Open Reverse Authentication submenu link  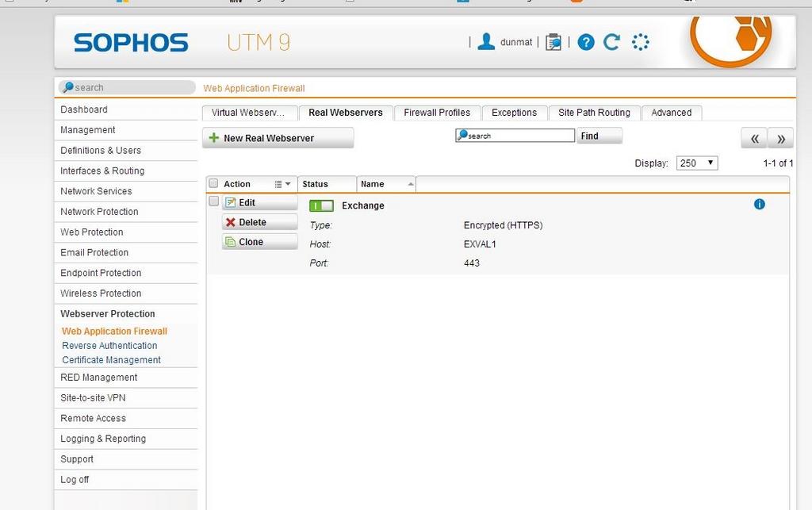point(109,346)
